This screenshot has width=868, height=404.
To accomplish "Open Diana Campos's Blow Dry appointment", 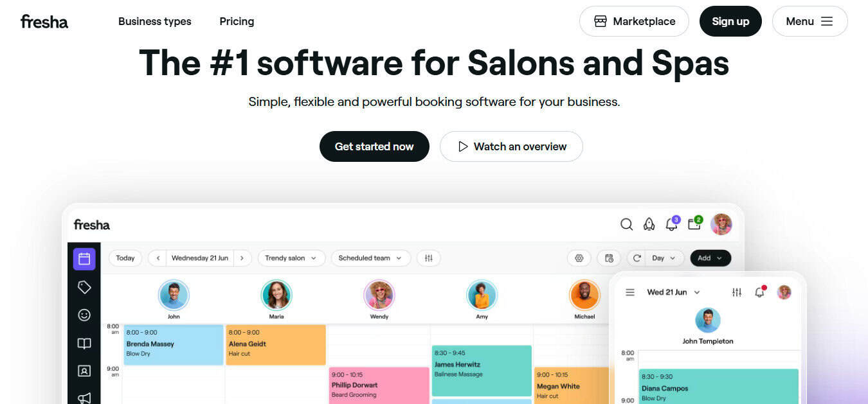I will 718,386.
